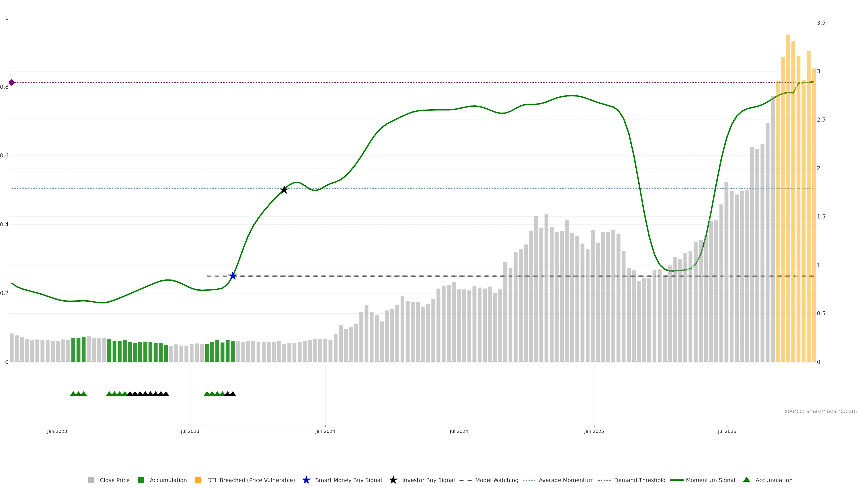Click the Jul 2025 axis label
This screenshot has width=868, height=488.
pos(727,431)
